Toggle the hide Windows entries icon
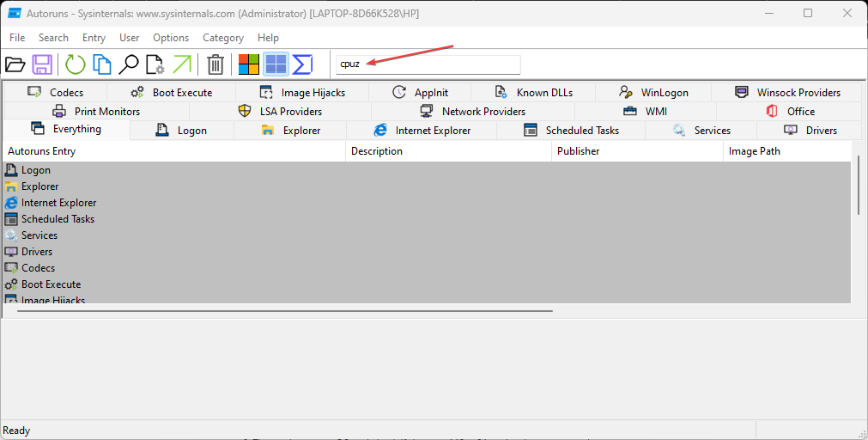This screenshot has height=440, width=868. click(x=276, y=64)
